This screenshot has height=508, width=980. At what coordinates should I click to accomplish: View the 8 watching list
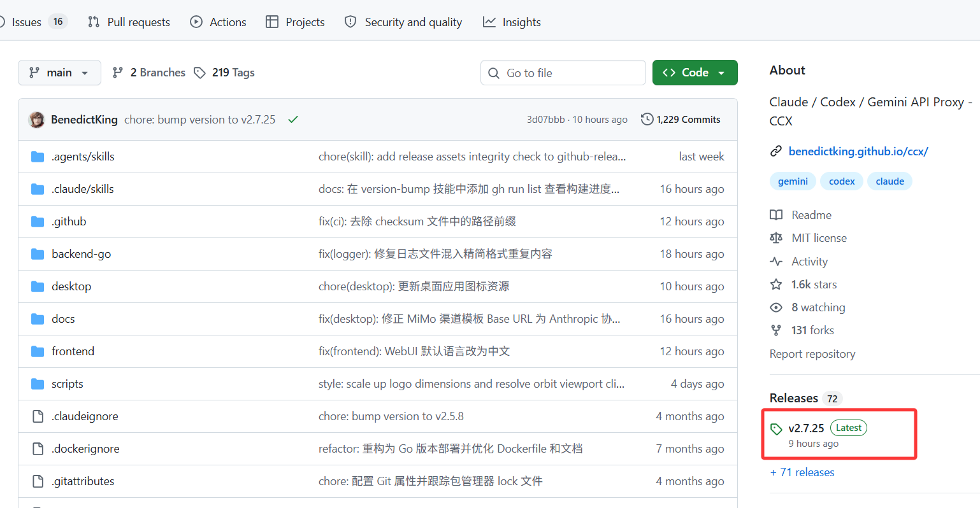808,307
